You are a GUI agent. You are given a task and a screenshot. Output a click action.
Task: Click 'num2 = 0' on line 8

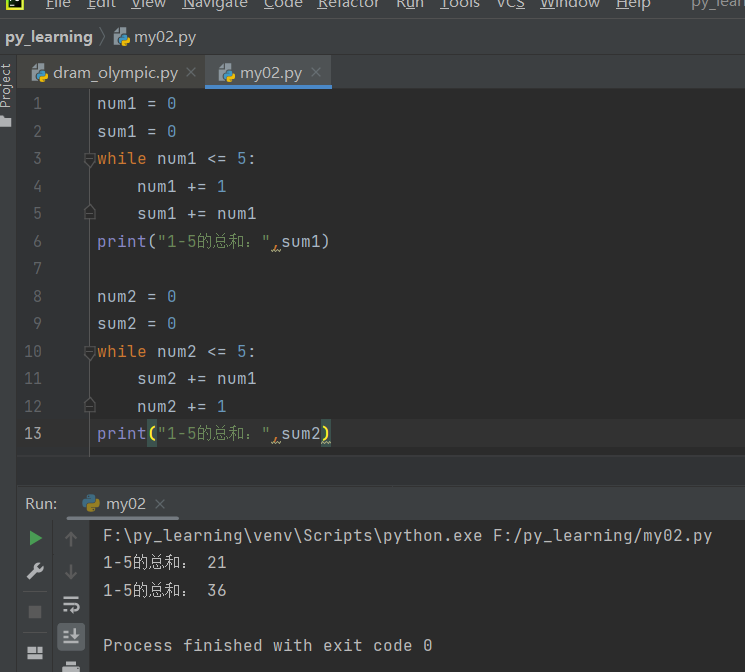point(137,297)
